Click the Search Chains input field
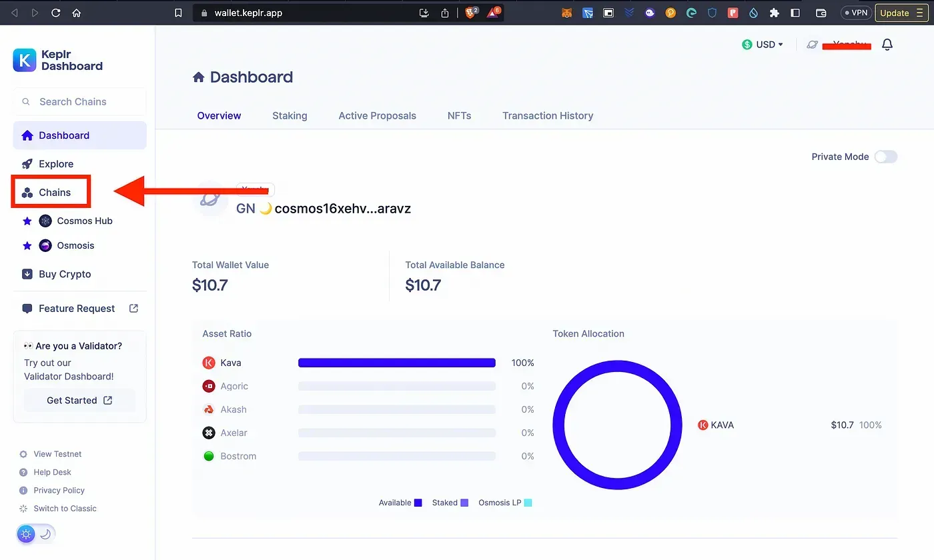This screenshot has width=934, height=560. coord(79,101)
